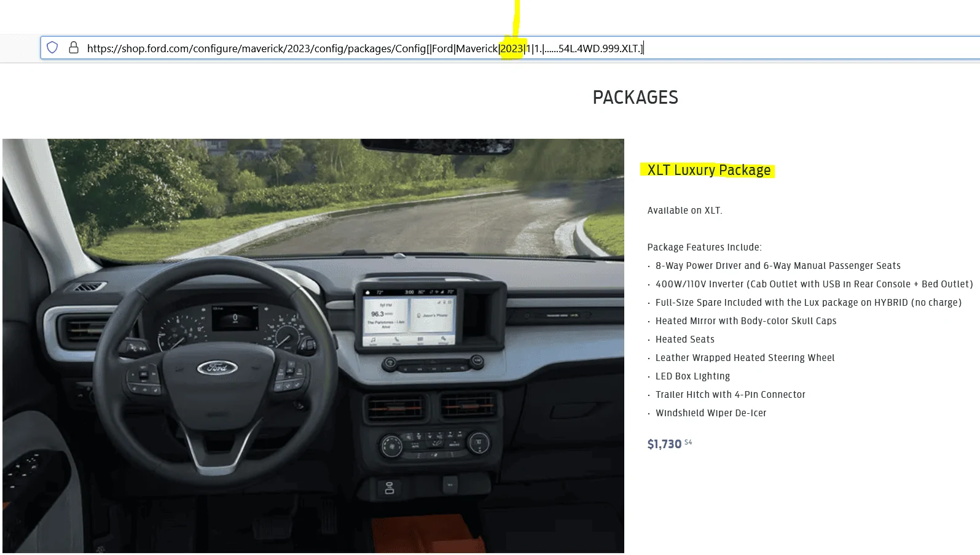
Task: Click the 8-Way Power Driver seats feature
Action: click(778, 266)
